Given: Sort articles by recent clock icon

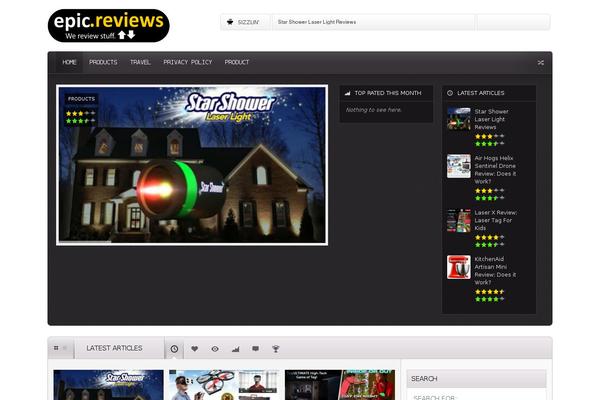Looking at the screenshot, I should [x=174, y=349].
